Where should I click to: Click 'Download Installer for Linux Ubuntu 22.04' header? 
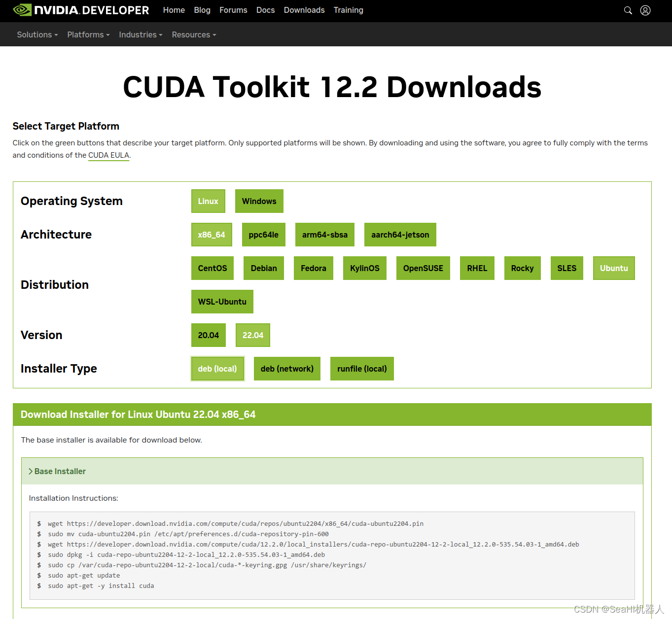click(138, 414)
